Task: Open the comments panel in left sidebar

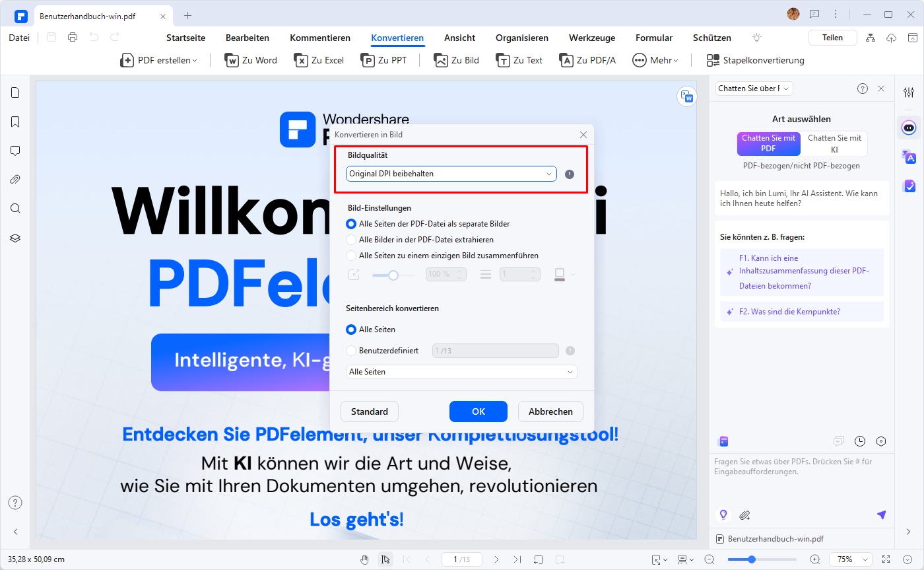Action: click(15, 151)
